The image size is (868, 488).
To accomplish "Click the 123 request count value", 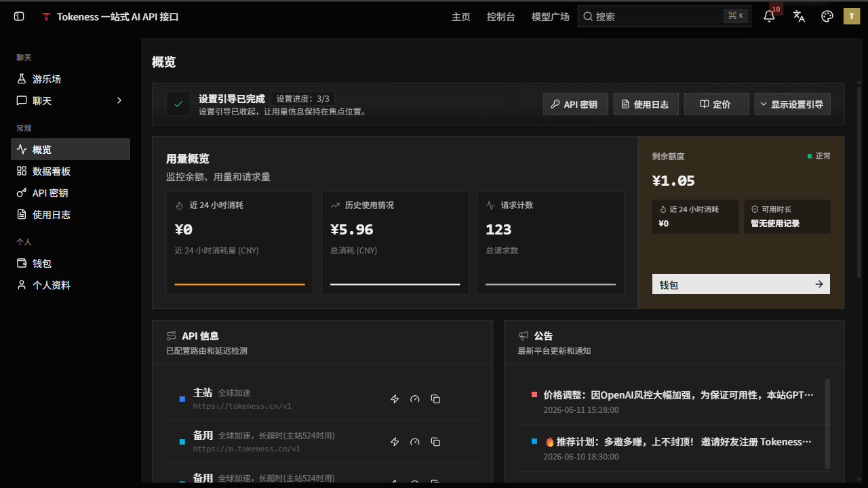I will [x=498, y=230].
